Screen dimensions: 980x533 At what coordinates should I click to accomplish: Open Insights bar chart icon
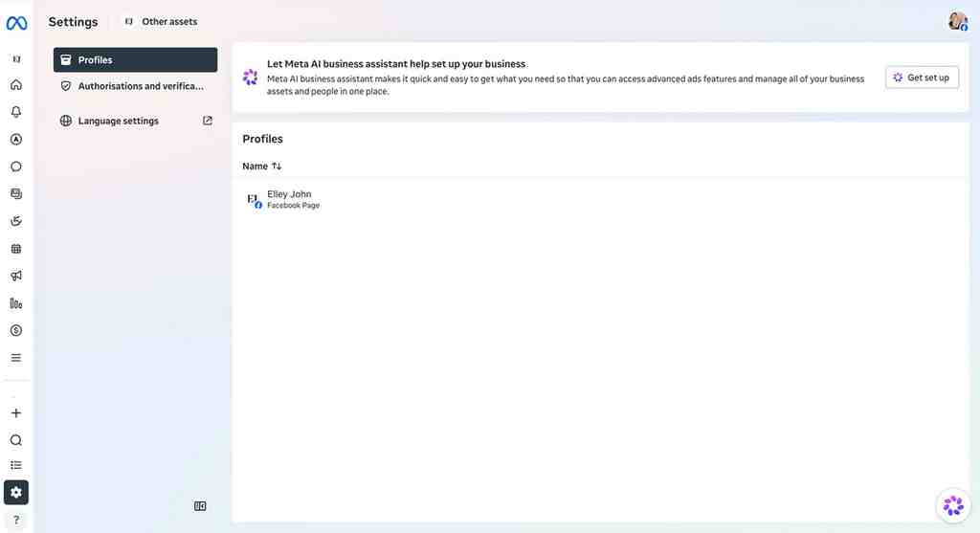coord(16,303)
